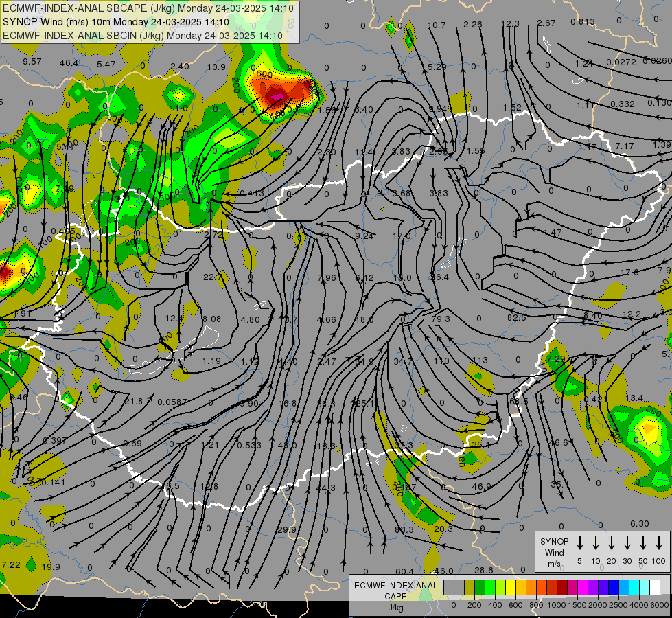The width and height of the screenshot is (672, 618).
Task: Click the 0.141 value on the map
Action: tap(53, 483)
